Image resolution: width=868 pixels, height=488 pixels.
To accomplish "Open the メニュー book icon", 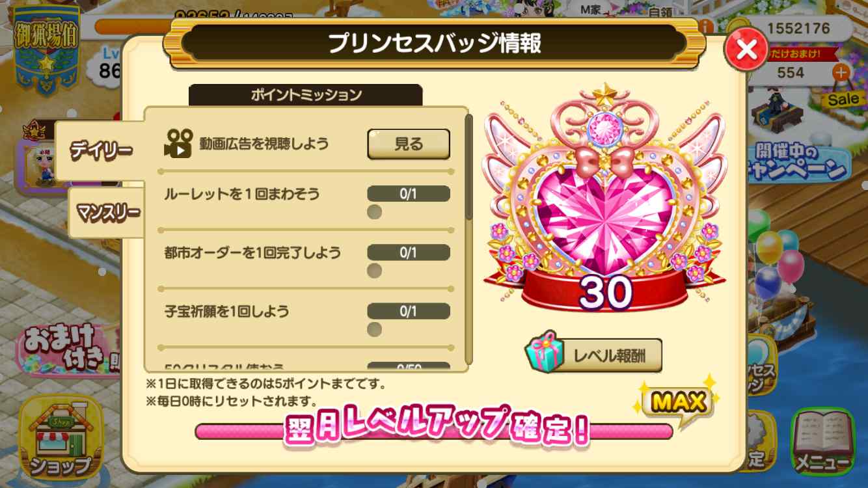I will coord(822,441).
